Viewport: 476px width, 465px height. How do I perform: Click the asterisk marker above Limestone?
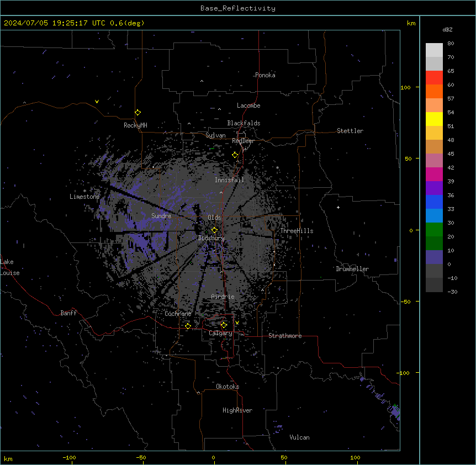(84, 191)
